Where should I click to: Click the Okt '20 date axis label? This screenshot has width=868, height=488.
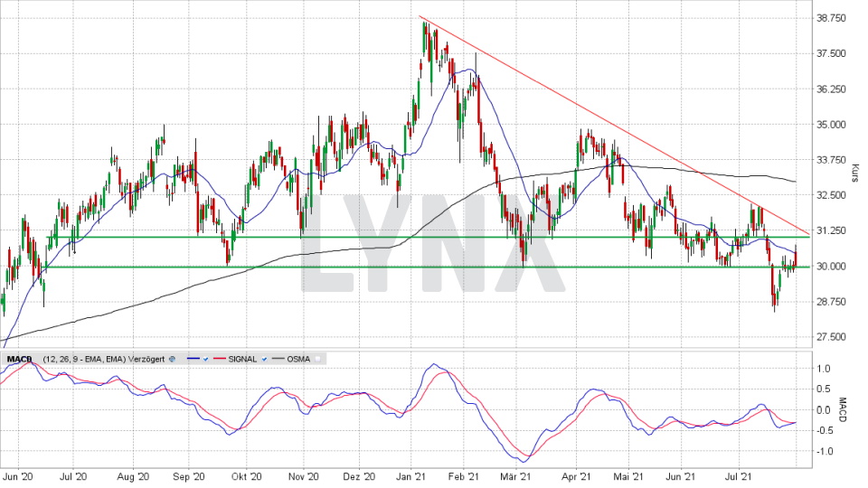pyautogui.click(x=246, y=476)
